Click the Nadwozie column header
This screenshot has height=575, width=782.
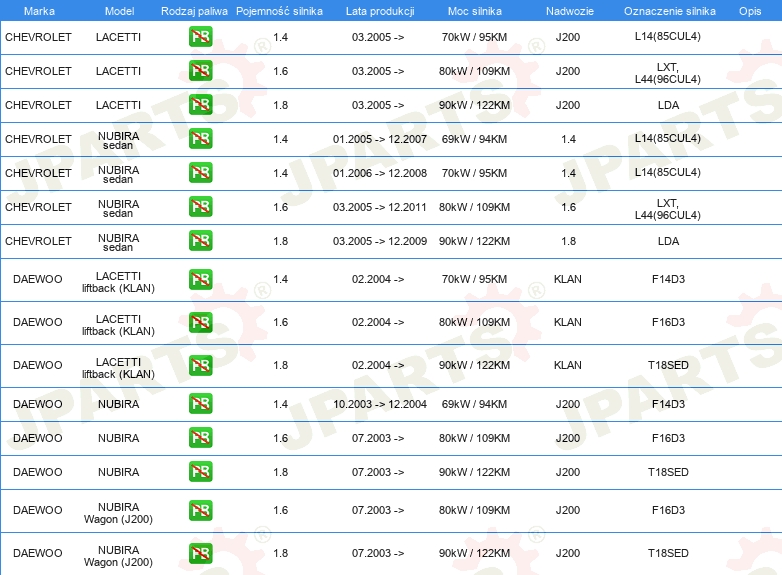pyautogui.click(x=570, y=11)
